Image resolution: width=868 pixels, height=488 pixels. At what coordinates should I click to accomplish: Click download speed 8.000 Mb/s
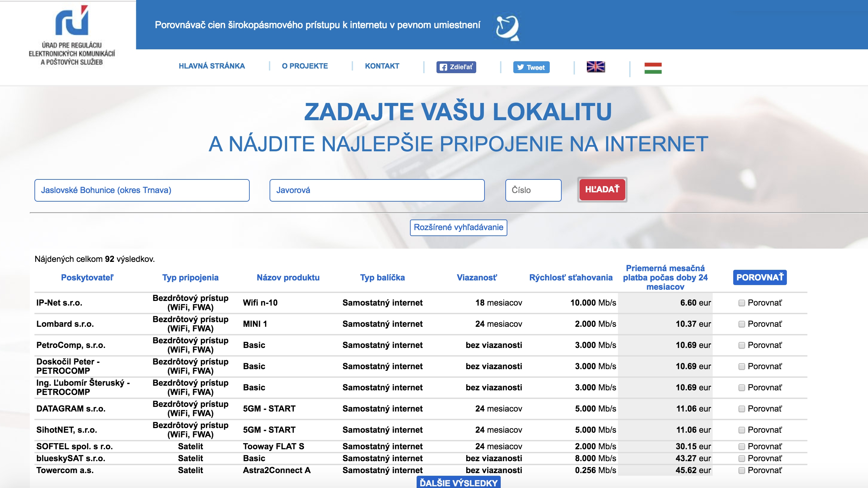(595, 458)
